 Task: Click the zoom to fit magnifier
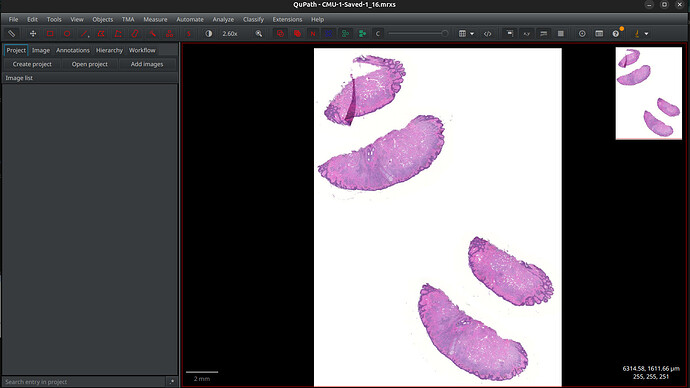[x=259, y=33]
